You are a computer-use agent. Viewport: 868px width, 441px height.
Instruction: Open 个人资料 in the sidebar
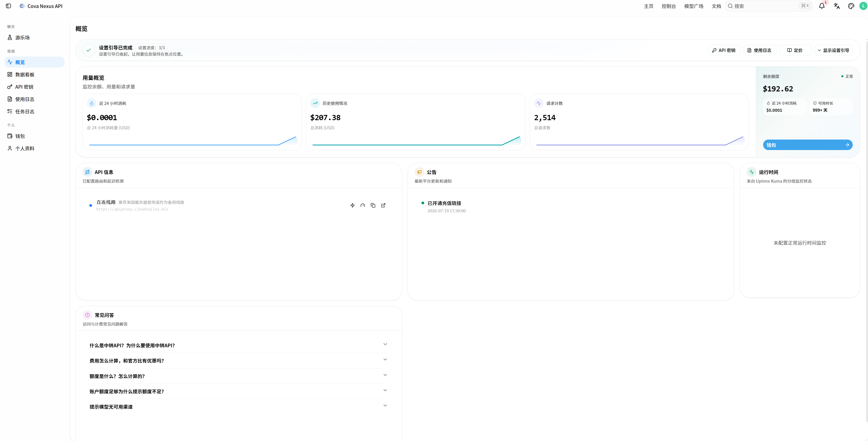pyautogui.click(x=34, y=148)
